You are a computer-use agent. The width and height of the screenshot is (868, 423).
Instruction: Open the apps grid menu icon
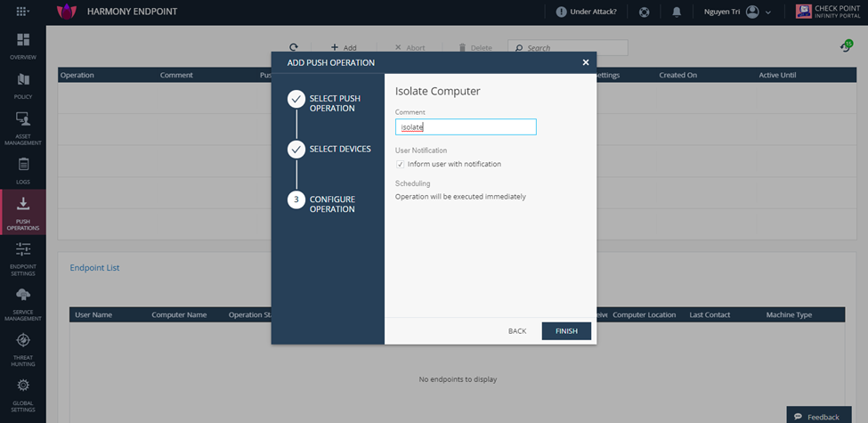point(22,11)
